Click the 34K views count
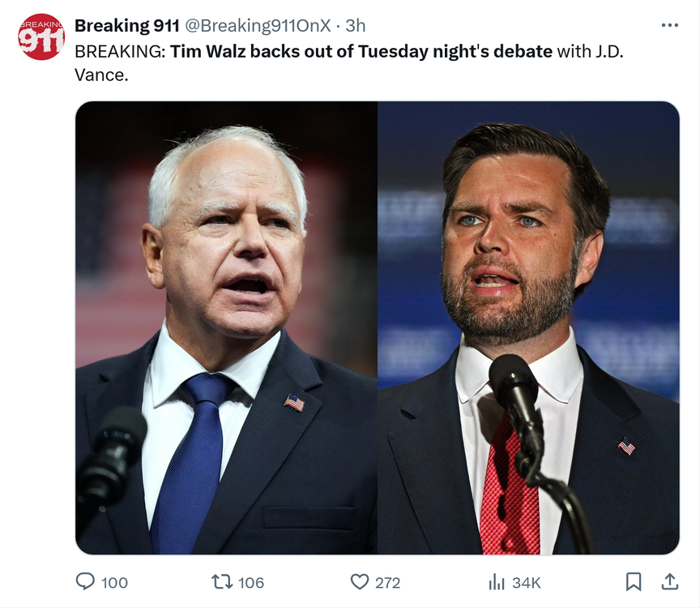The width and height of the screenshot is (700, 608). point(526,582)
